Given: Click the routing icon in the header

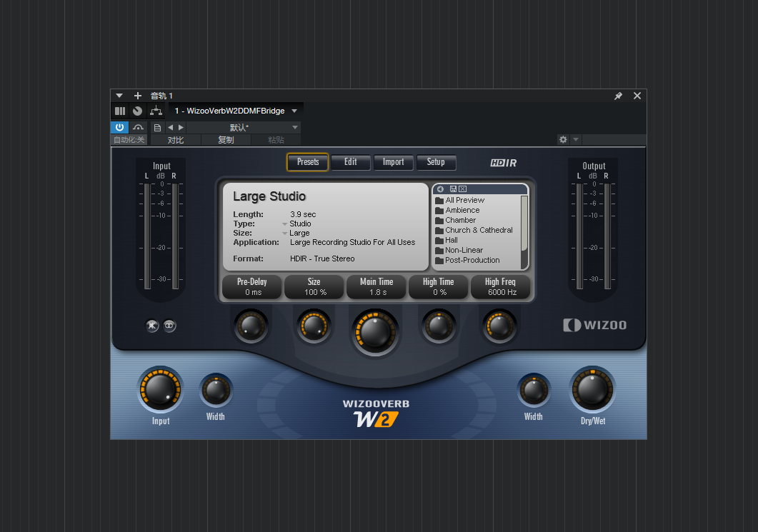Looking at the screenshot, I should click(156, 111).
